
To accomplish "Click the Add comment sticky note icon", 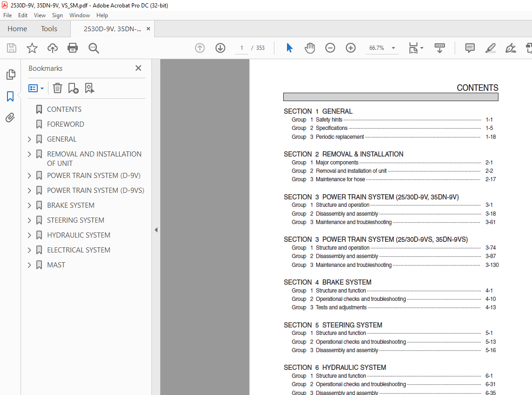I will point(470,48).
